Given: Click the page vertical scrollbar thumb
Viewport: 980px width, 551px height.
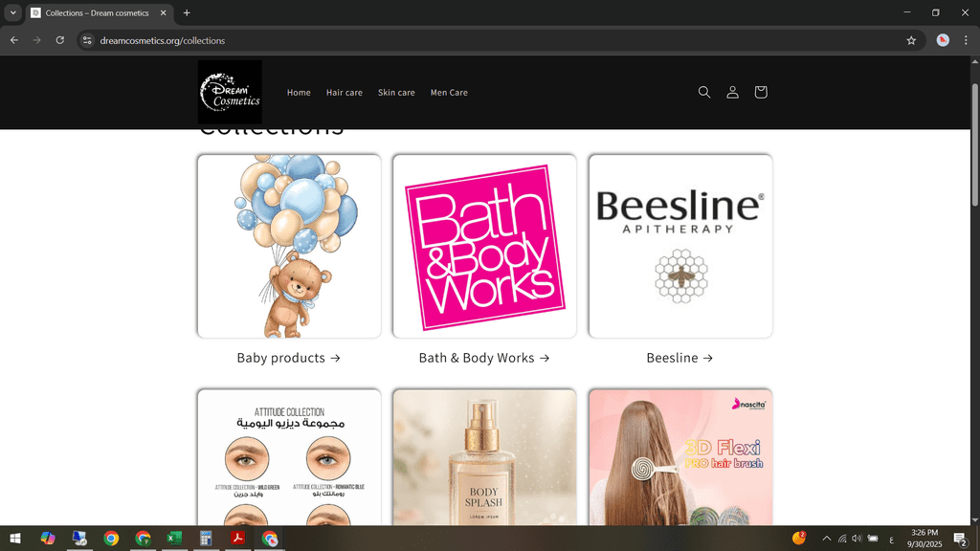Looking at the screenshot, I should click(x=975, y=144).
